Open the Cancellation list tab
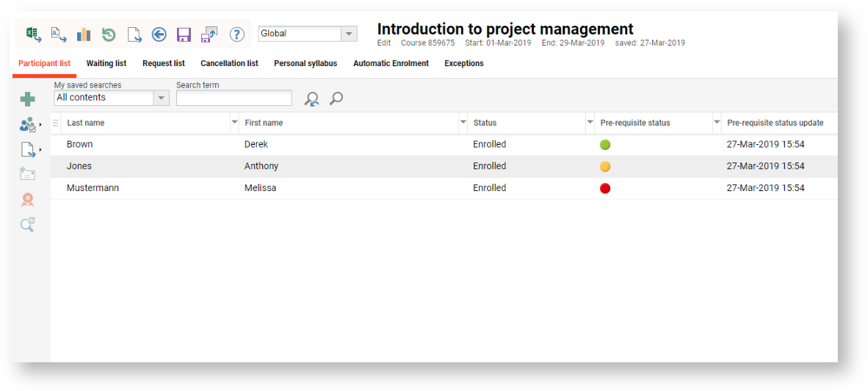Image resolution: width=868 pixels, height=391 pixels. (x=229, y=64)
